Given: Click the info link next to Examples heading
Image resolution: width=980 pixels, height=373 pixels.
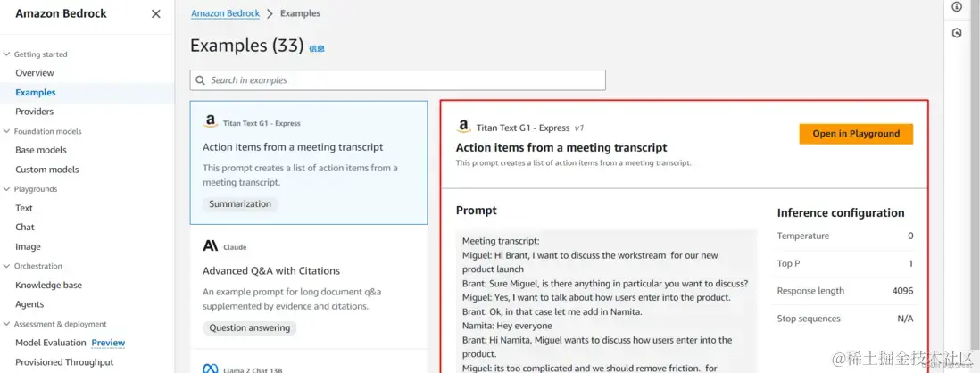Looking at the screenshot, I should pyautogui.click(x=317, y=48).
